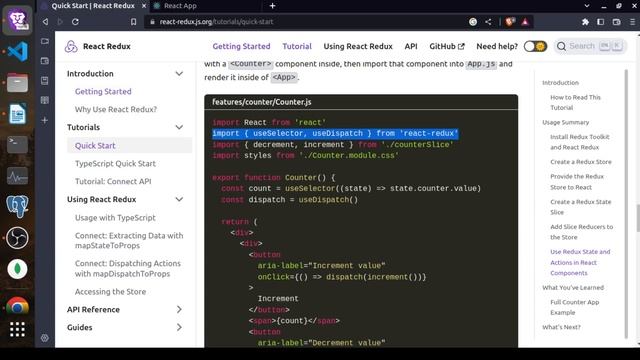
Task: Switch to the React App tab
Action: tap(180, 6)
